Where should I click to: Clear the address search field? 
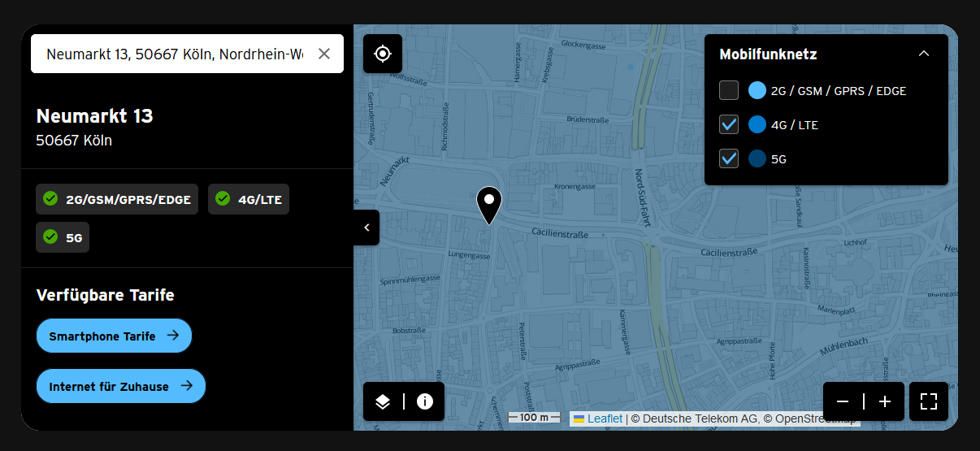[x=324, y=54]
